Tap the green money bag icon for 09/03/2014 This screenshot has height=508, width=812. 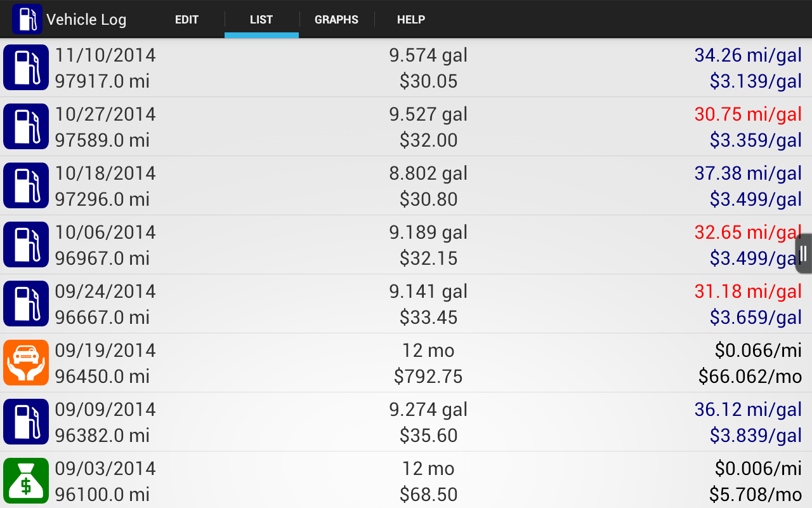pos(26,480)
